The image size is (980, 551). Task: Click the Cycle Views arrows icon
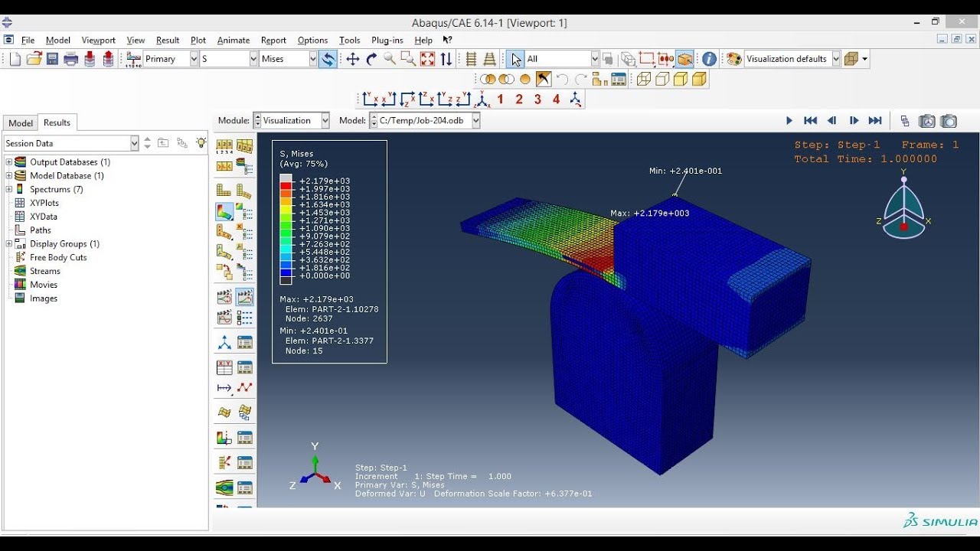[x=446, y=59]
